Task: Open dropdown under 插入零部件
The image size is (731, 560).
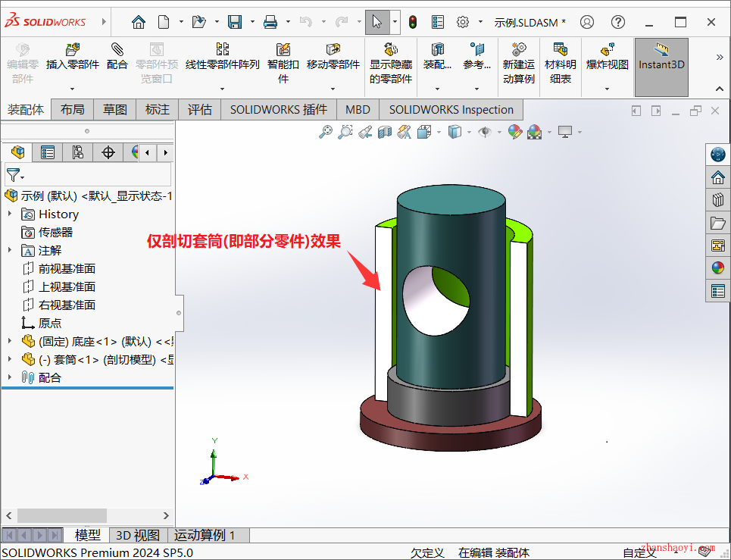Action: click(73, 89)
